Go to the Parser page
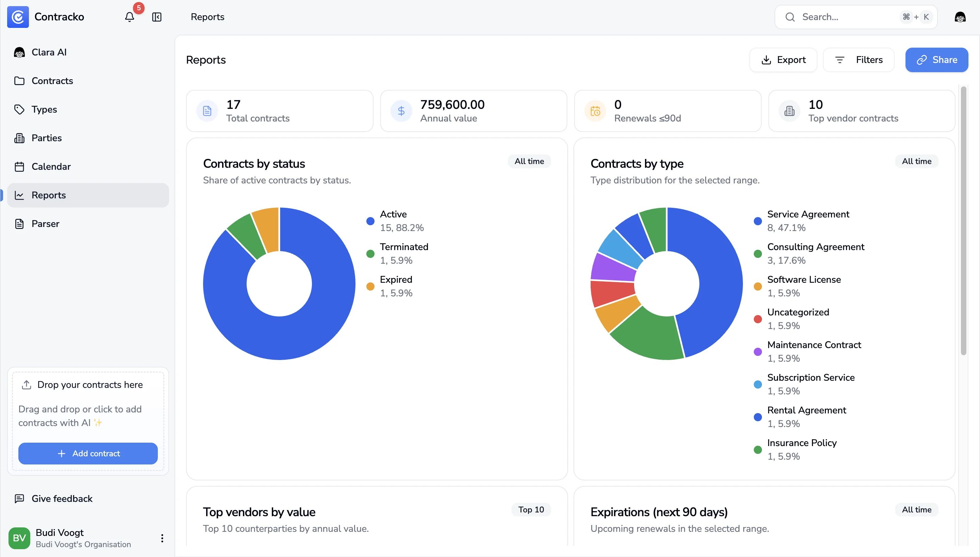 point(45,224)
